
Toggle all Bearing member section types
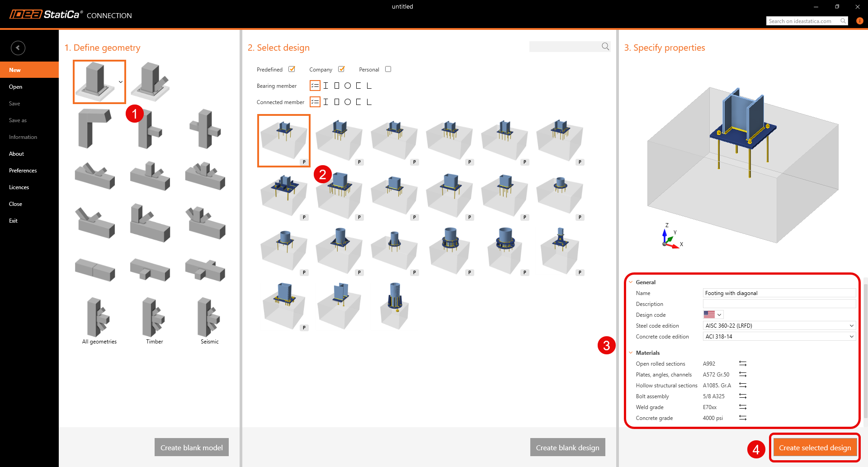tap(315, 86)
